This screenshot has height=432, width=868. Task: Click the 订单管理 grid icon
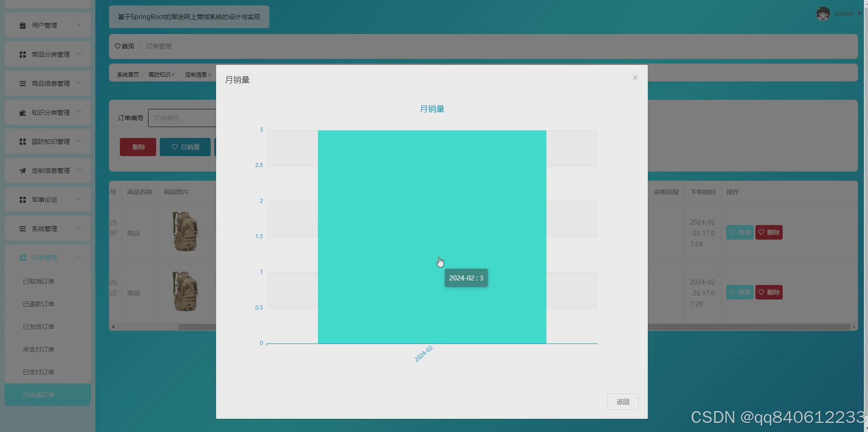(x=23, y=258)
